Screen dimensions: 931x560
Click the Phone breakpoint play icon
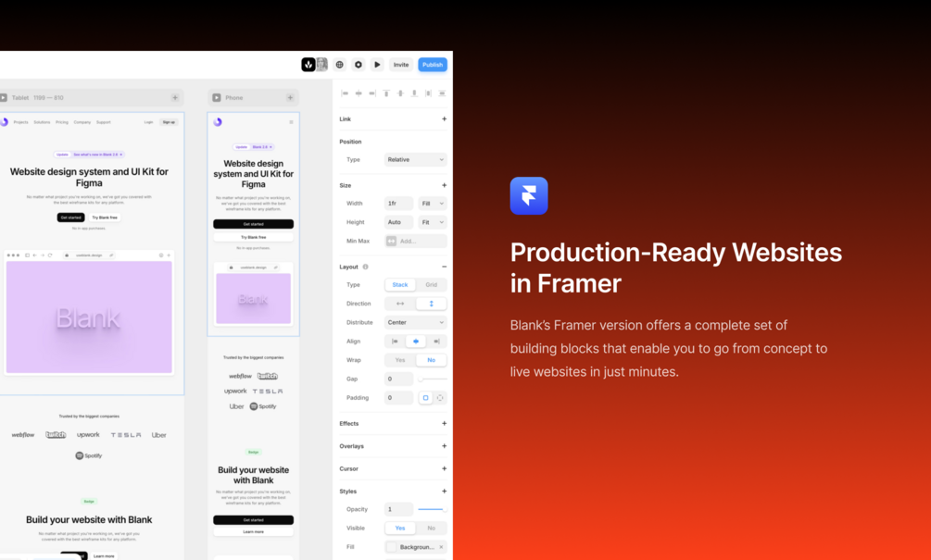(x=217, y=98)
